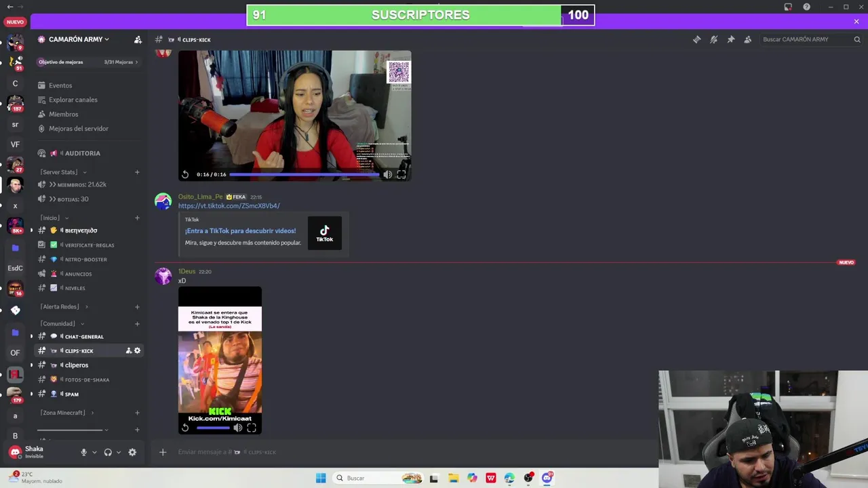Screen dimensions: 868x488
Task: Open Explorar canales
Action: point(73,100)
